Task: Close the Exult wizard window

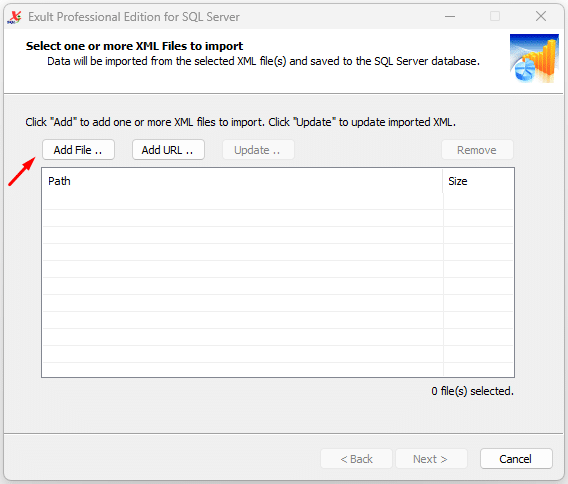Action: (x=541, y=16)
